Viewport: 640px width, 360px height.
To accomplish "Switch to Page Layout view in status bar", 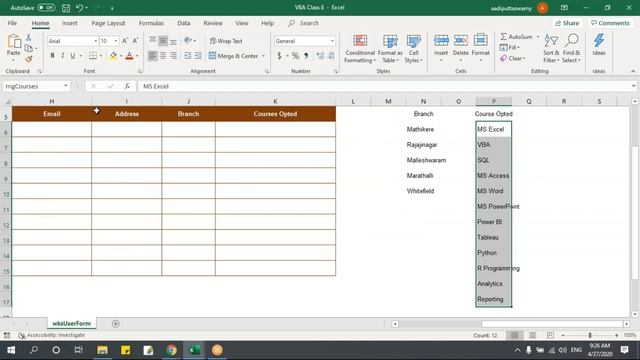I will tap(533, 335).
